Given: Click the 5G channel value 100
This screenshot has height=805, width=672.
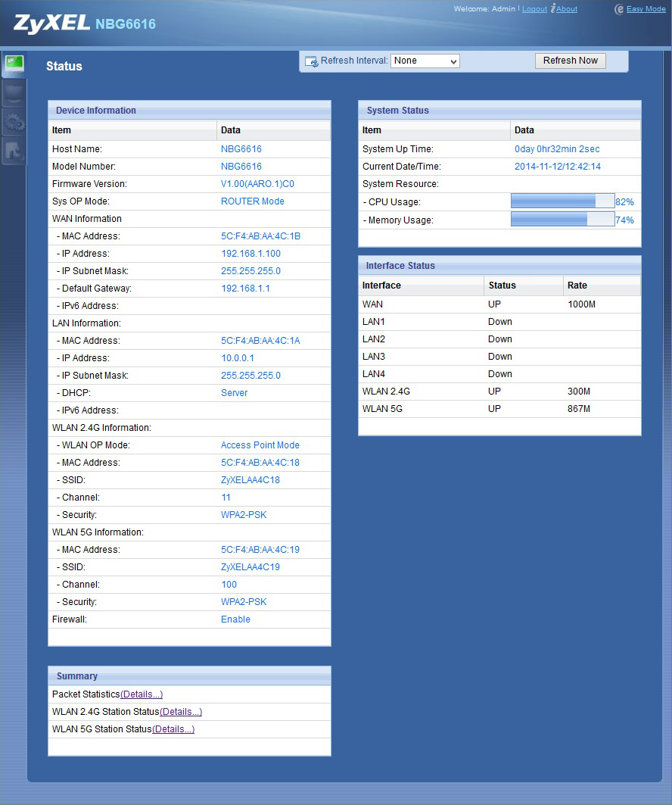Looking at the screenshot, I should [x=229, y=584].
